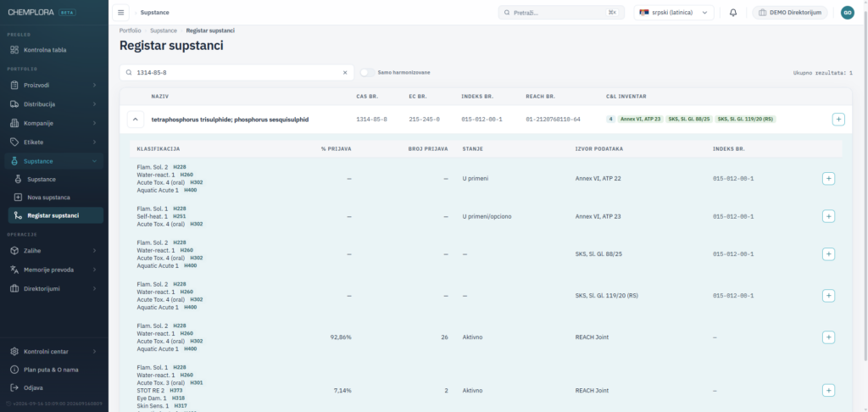Click the 92,86% prijava value
The width and height of the screenshot is (868, 412).
tap(341, 337)
